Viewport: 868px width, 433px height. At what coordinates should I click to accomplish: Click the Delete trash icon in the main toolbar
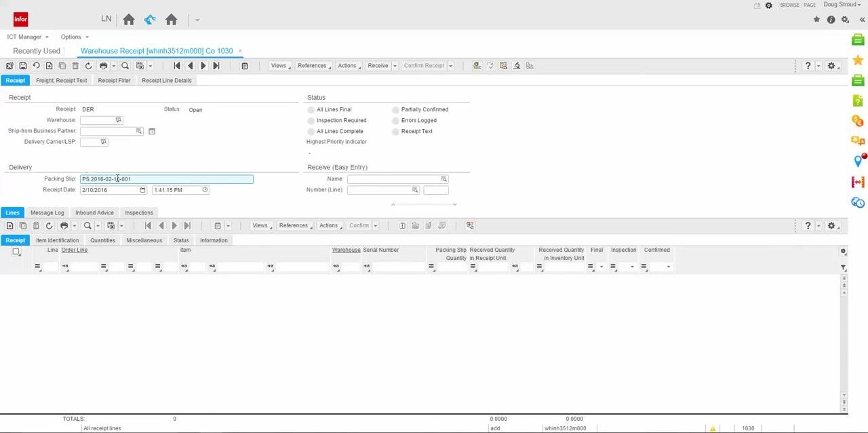click(75, 66)
